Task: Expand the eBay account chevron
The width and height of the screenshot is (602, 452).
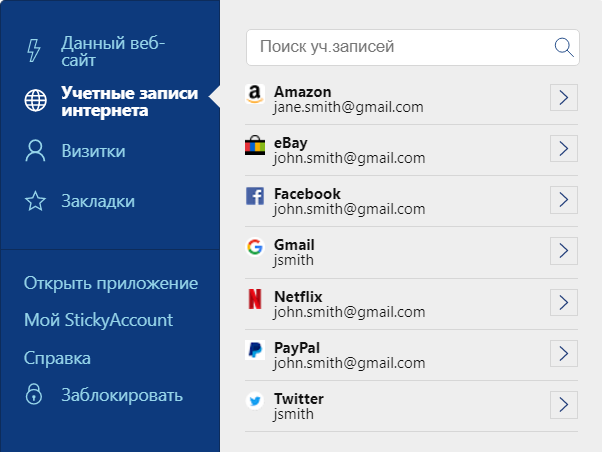Action: tap(564, 149)
